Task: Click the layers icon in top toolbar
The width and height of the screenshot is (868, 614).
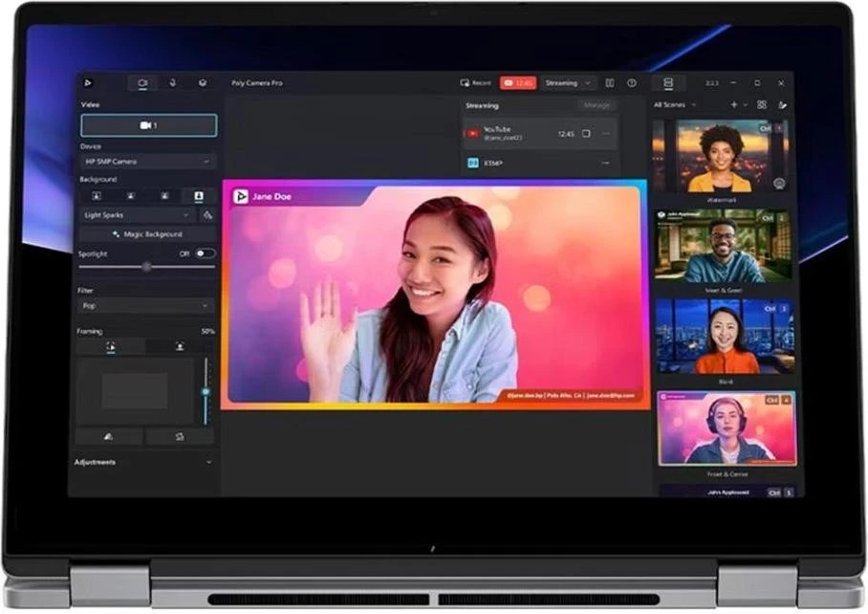Action: (x=203, y=83)
